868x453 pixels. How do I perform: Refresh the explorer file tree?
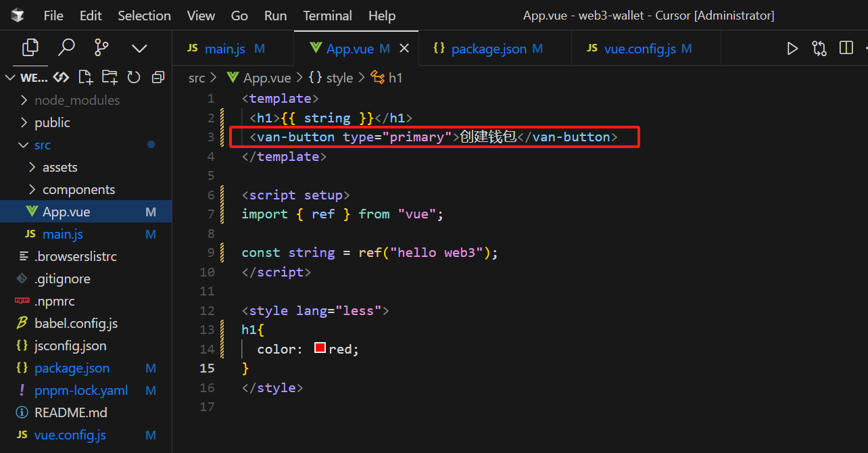point(134,77)
